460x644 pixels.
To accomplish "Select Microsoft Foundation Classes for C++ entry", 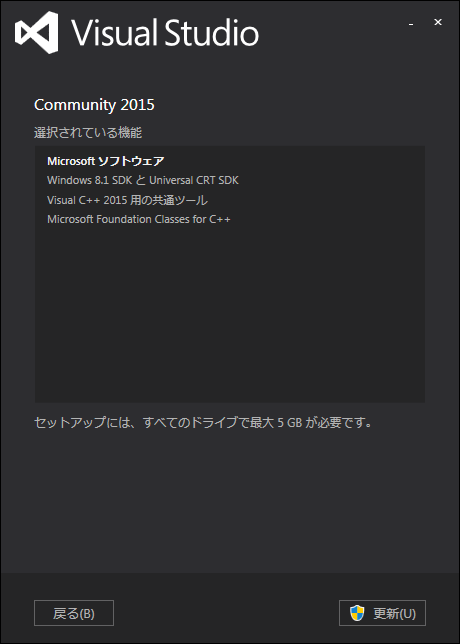I will click(x=139, y=219).
